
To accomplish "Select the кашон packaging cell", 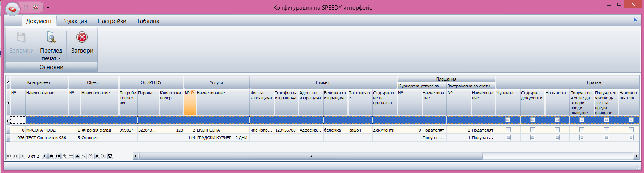I will click(x=360, y=130).
